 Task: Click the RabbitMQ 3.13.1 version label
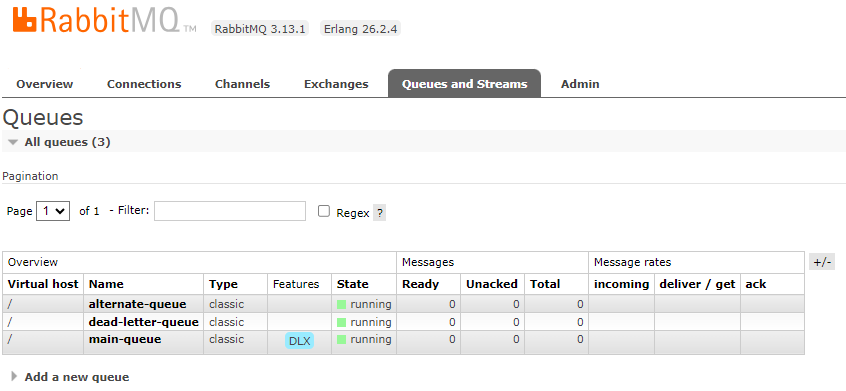click(x=260, y=29)
